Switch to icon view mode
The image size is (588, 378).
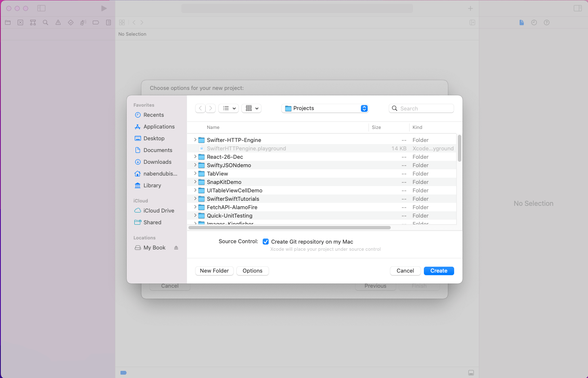point(251,108)
